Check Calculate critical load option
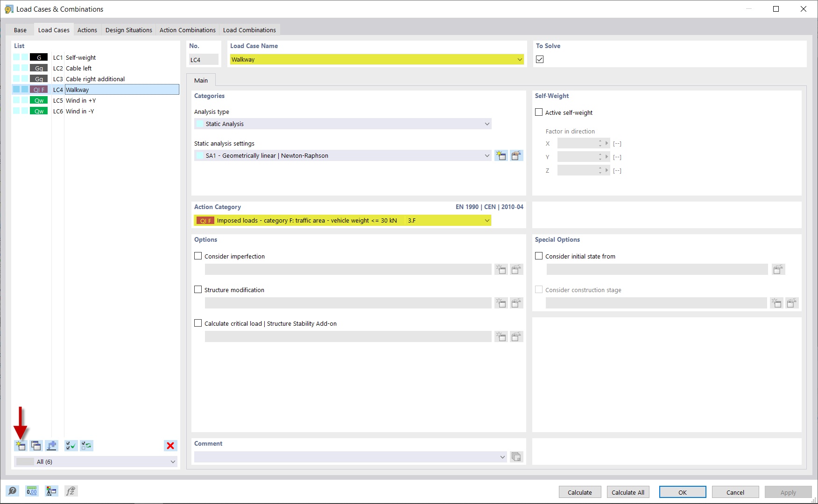818x504 pixels. click(198, 323)
